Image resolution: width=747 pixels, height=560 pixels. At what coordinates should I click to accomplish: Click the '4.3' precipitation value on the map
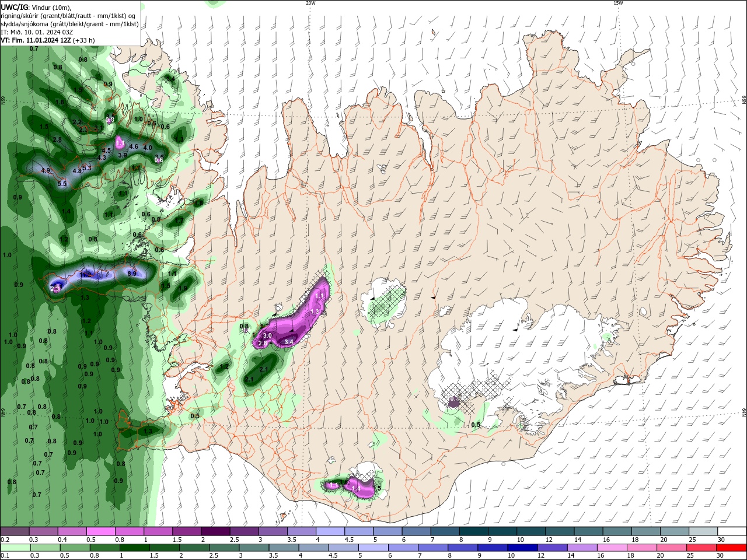pyautogui.click(x=102, y=157)
